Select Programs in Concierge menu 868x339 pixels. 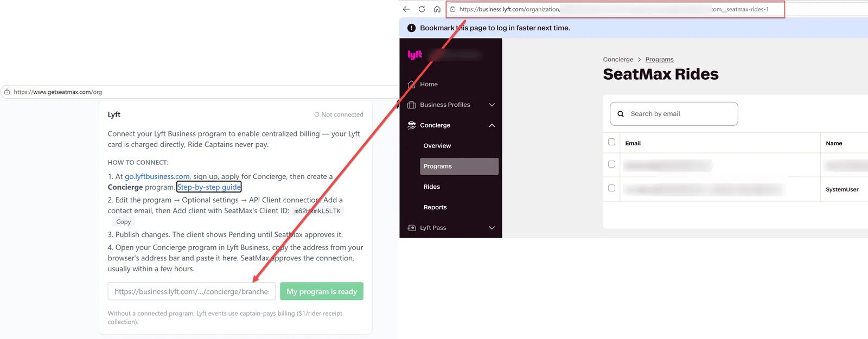click(x=459, y=167)
